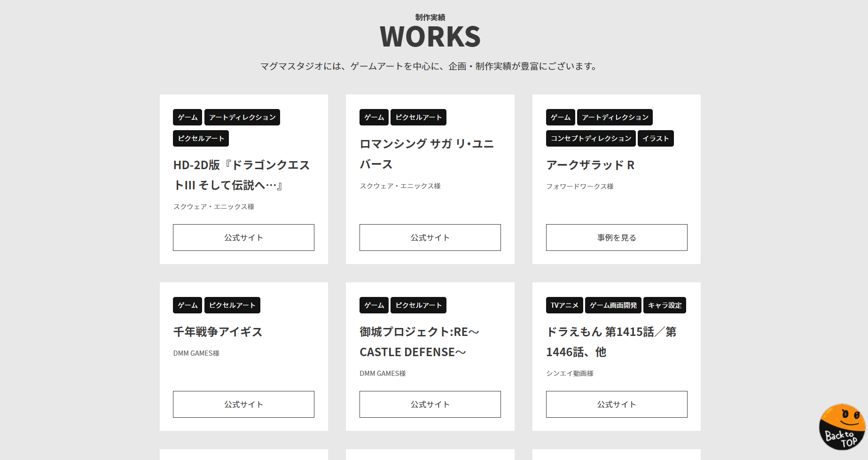
Task: Select title 御城プロジェクト:RE～CASTLE DEFENSE～
Action: pyautogui.click(x=419, y=342)
